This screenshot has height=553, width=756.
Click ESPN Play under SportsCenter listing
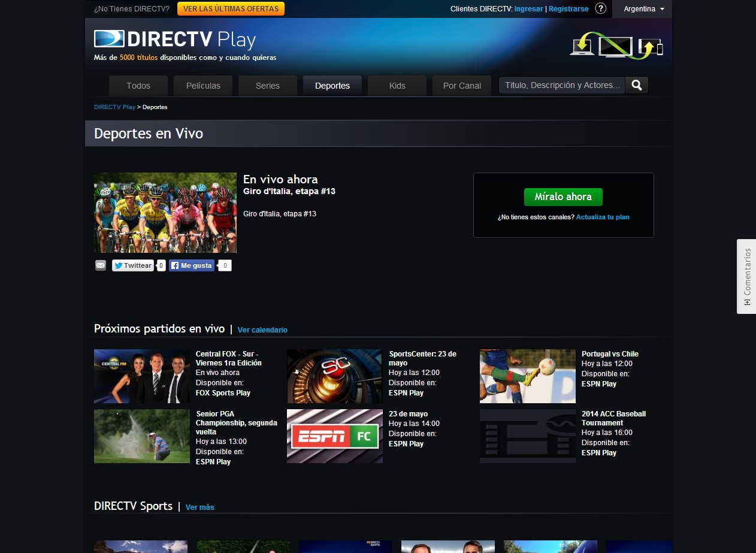pyautogui.click(x=406, y=393)
